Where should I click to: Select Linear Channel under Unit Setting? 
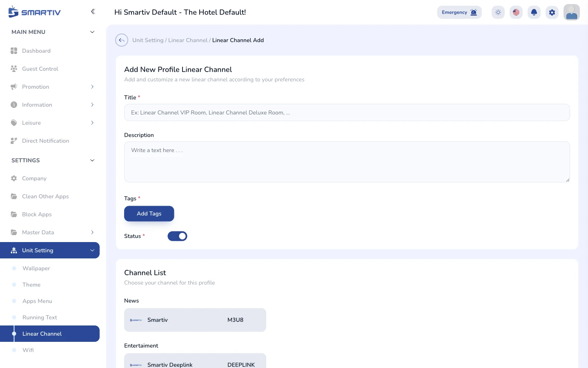(x=50, y=334)
